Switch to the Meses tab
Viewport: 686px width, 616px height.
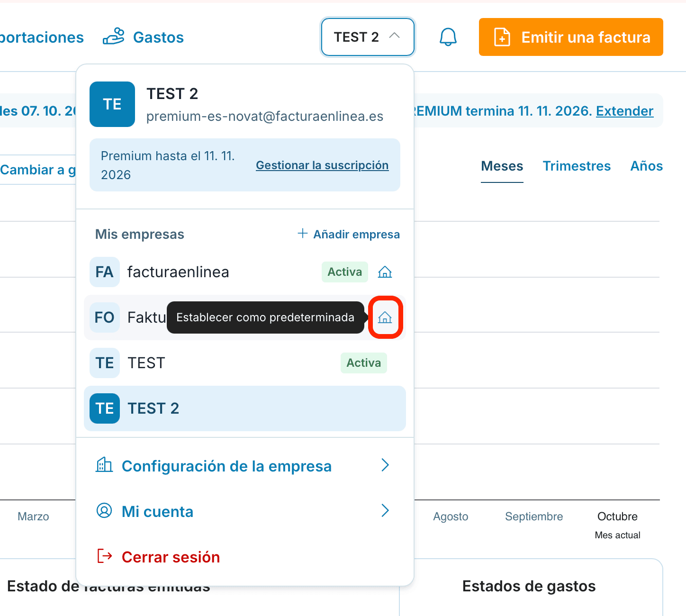(x=502, y=166)
